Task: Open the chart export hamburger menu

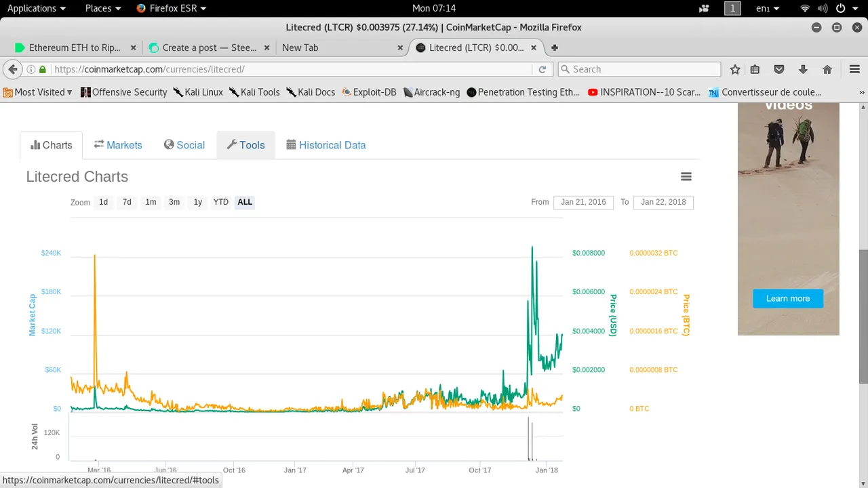Action: click(x=686, y=177)
